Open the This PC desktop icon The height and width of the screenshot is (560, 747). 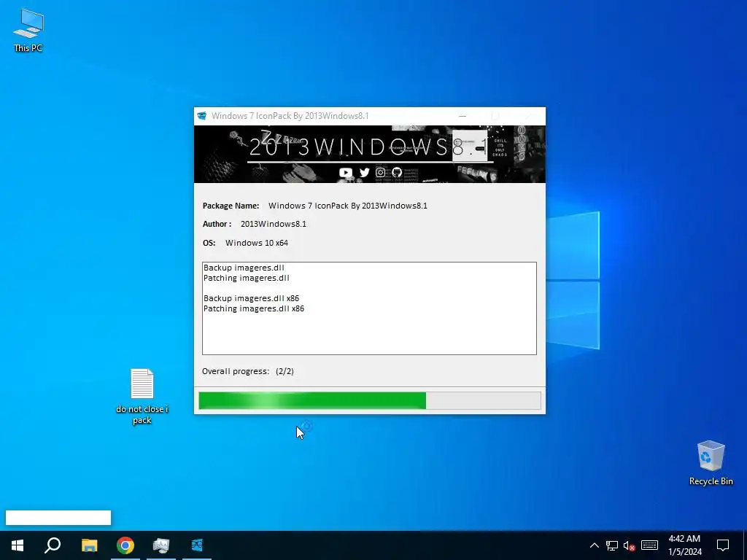point(28,30)
